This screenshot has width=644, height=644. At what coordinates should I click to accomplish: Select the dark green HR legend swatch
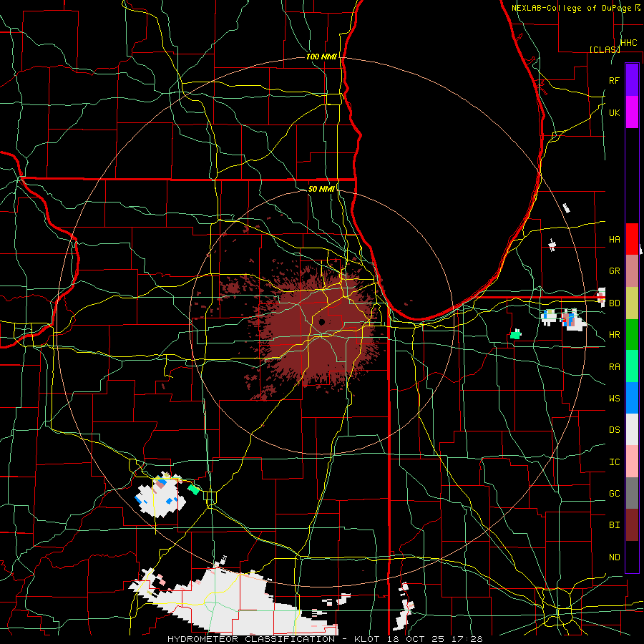[632, 335]
